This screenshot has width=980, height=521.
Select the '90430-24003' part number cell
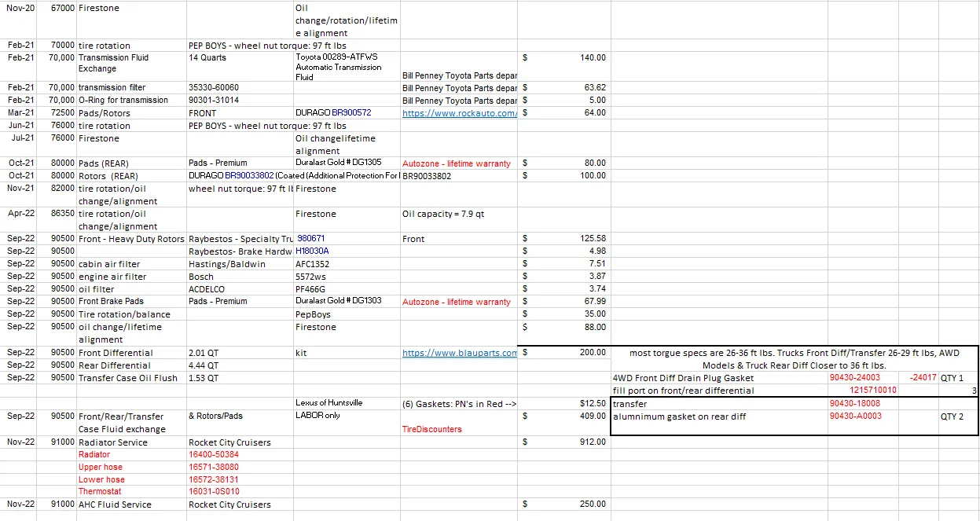[862, 378]
